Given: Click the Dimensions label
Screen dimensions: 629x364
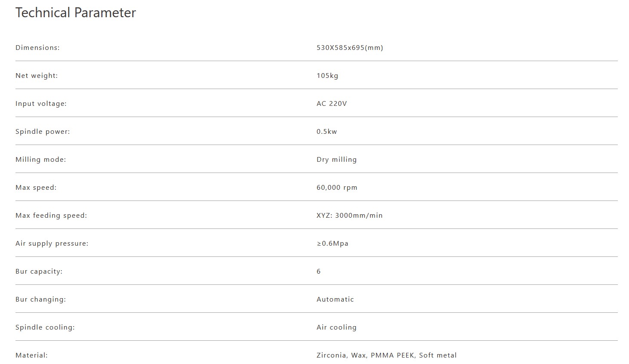Looking at the screenshot, I should (x=37, y=48).
